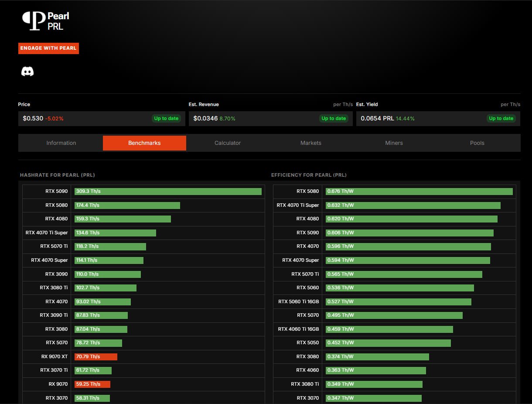Click the Est. Revenue 'Up to date' badge
The width and height of the screenshot is (532, 404).
click(x=334, y=118)
